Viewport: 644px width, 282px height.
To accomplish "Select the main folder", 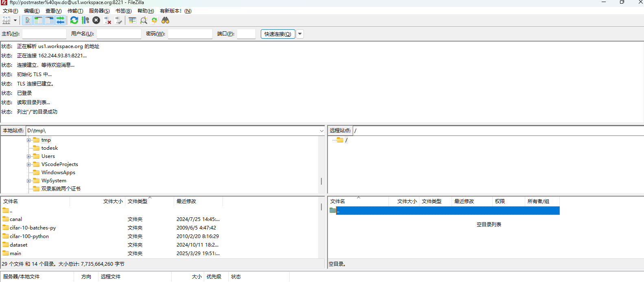I will coord(15,254).
